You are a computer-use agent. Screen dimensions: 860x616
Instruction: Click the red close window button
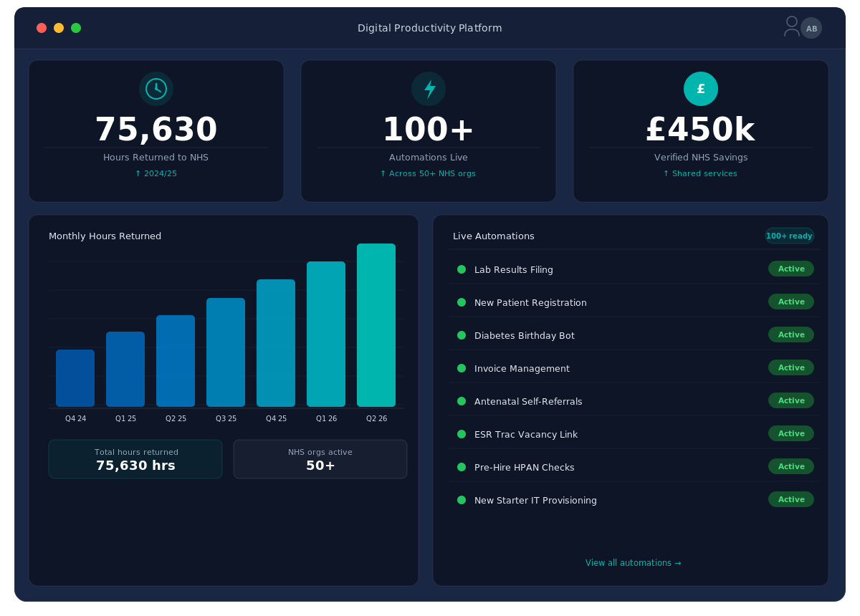(x=42, y=28)
